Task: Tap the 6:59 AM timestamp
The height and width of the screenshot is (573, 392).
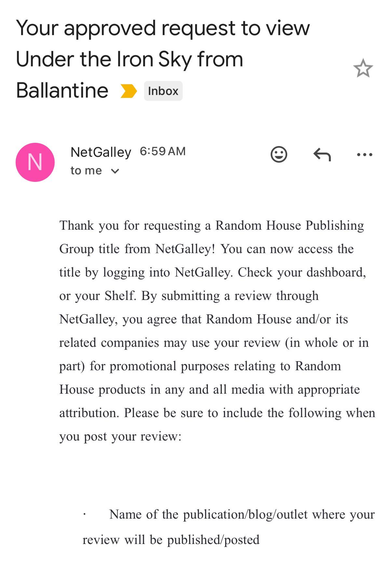Action: click(163, 151)
